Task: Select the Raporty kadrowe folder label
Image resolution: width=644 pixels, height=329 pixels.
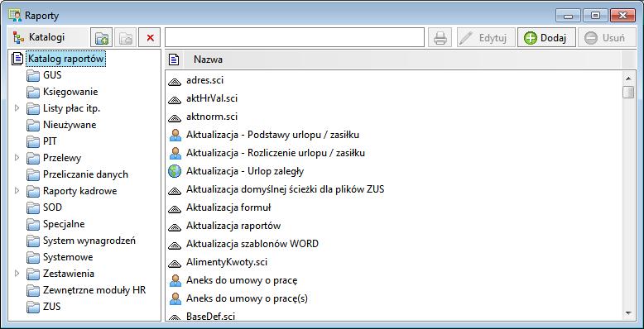Action: (x=79, y=191)
